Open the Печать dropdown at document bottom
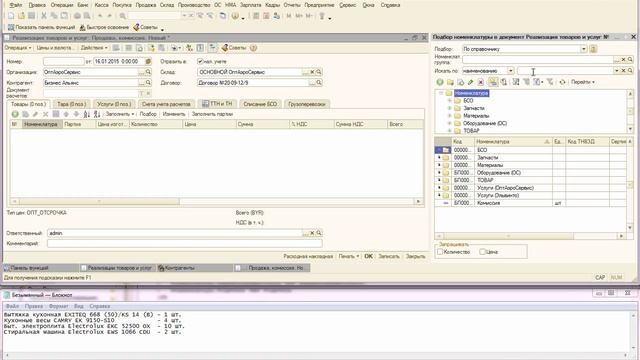Viewport: 640px width, 360px height. [349, 256]
